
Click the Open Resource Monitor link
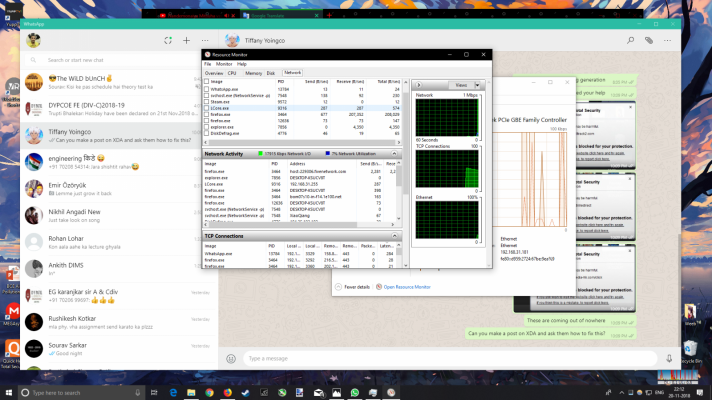(407, 287)
